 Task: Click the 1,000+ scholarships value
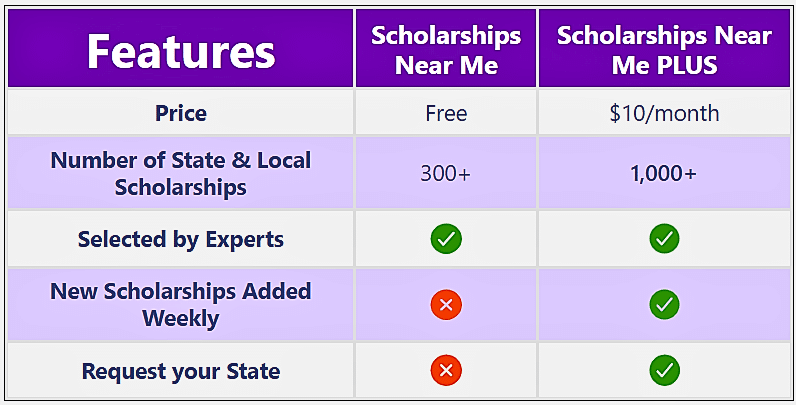[x=664, y=174]
